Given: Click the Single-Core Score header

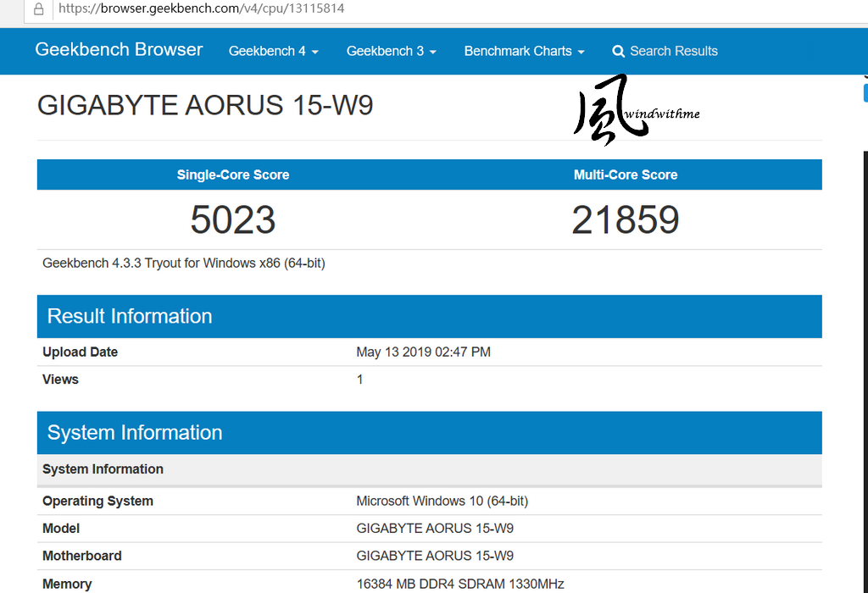Looking at the screenshot, I should 233,175.
